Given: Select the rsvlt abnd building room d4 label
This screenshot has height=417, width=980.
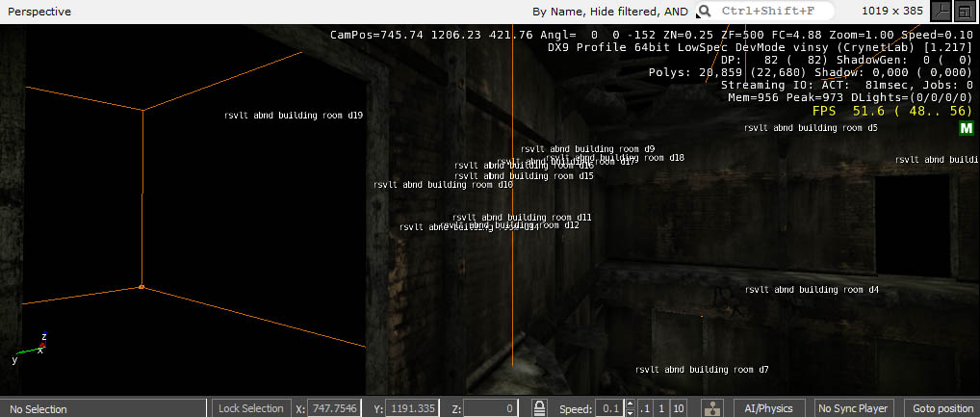Looking at the screenshot, I should tap(812, 290).
